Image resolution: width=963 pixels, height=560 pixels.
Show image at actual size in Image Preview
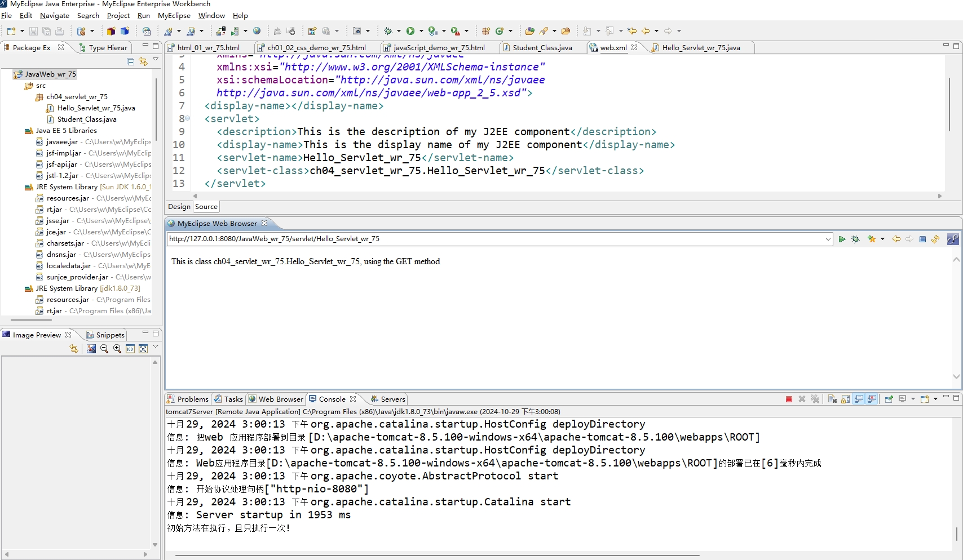130,349
